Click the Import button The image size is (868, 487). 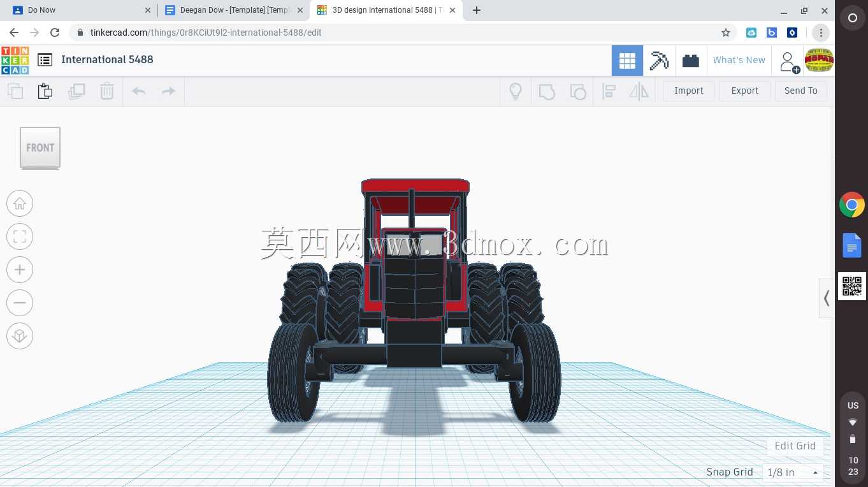click(689, 91)
